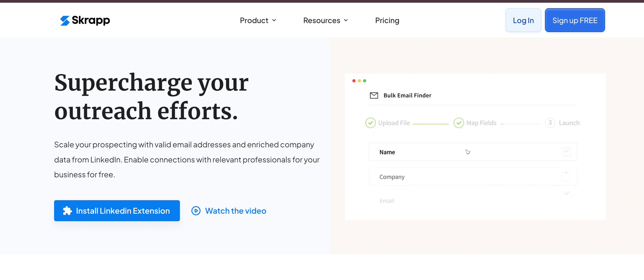Click the 'Scale your prospecting' paragraph
The width and height of the screenshot is (644, 280).
pos(187,160)
